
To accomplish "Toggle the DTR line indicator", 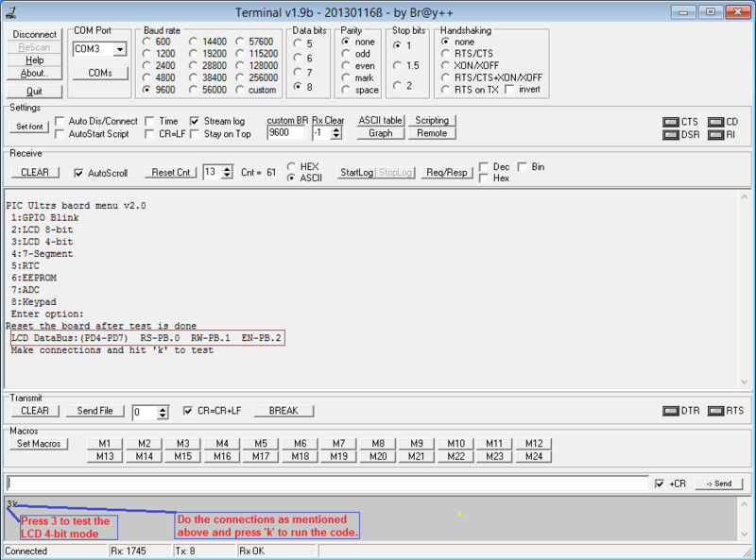I will tap(671, 411).
